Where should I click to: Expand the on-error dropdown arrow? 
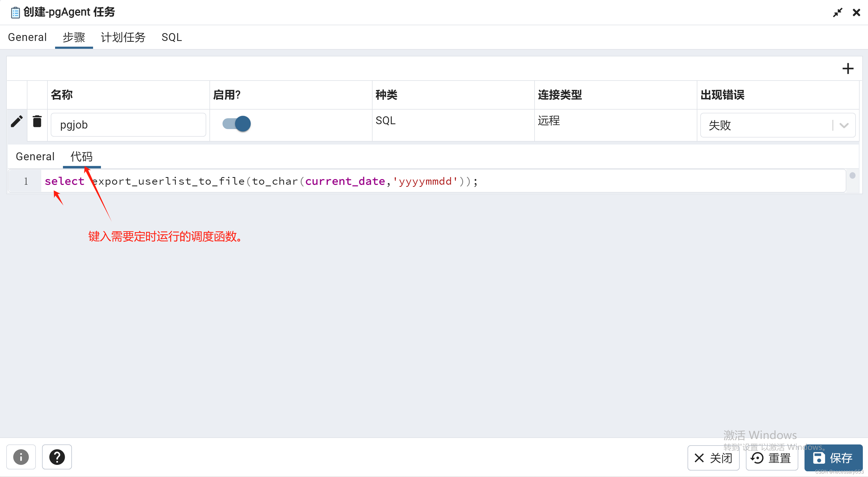pos(844,125)
